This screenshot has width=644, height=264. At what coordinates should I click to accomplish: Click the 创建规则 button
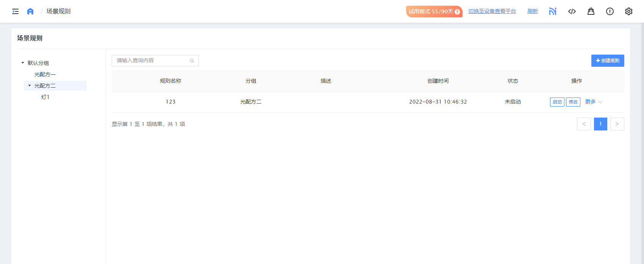[608, 61]
